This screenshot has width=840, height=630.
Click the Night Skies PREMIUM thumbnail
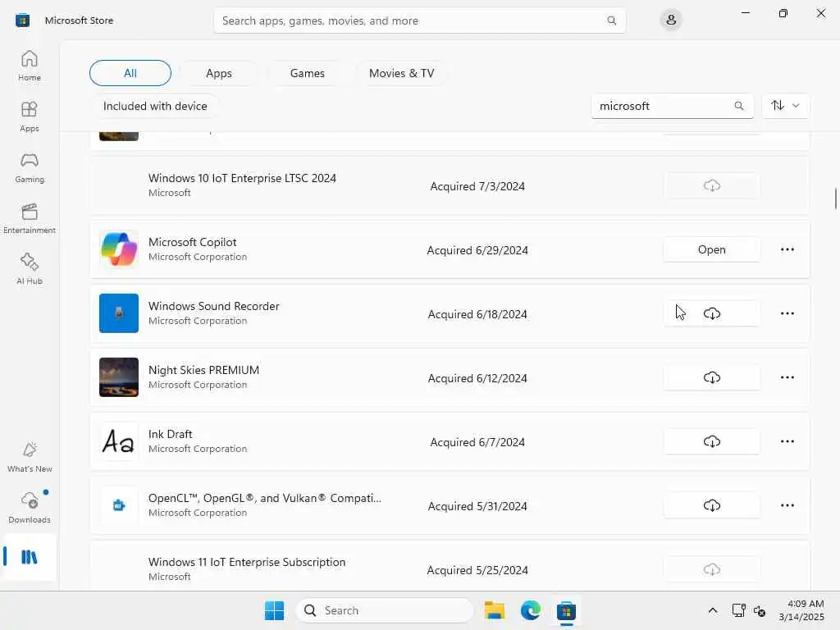[x=119, y=377]
